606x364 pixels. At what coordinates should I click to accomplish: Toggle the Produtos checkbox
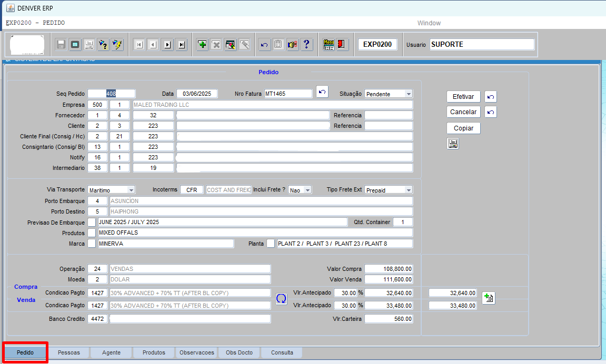click(92, 232)
